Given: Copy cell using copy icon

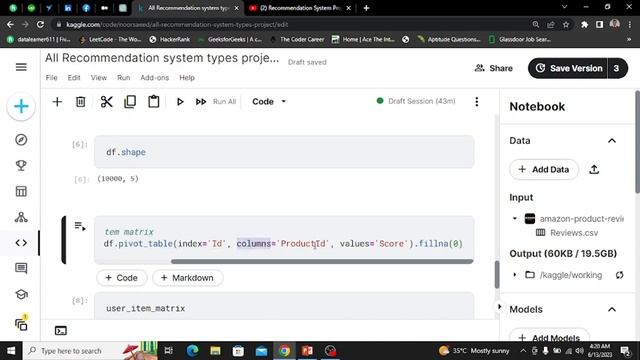Looking at the screenshot, I should [x=130, y=102].
